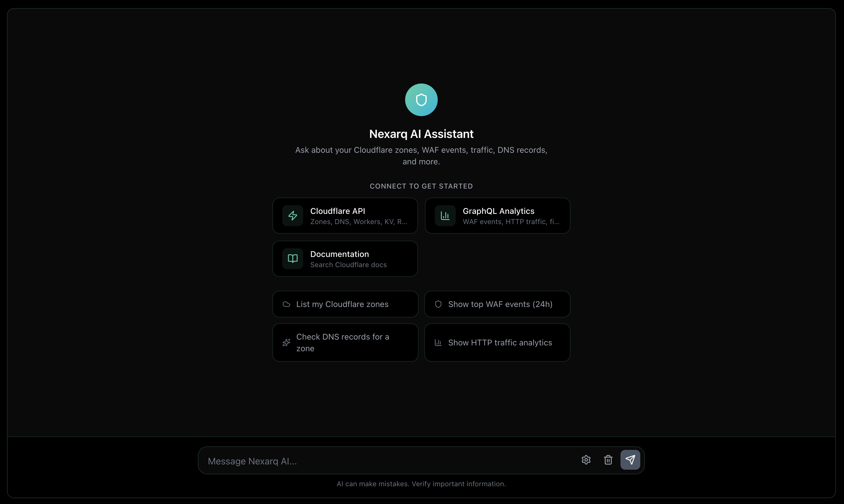The image size is (844, 504).
Task: Click the cloud icon beside List my Cloudflare zones
Action: tap(286, 304)
